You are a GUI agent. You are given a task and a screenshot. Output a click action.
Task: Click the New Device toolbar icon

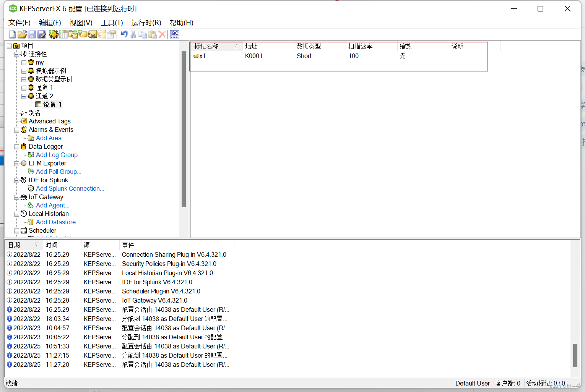click(63, 34)
